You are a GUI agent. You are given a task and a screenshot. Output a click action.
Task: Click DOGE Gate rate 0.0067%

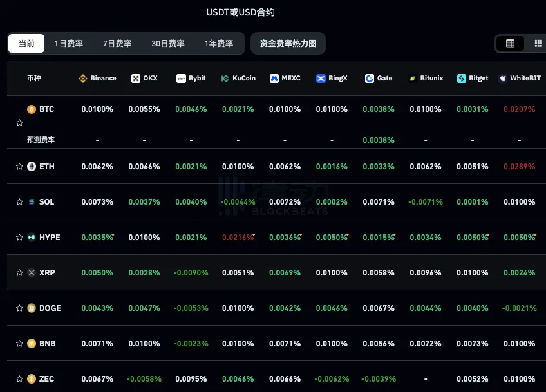click(379, 308)
